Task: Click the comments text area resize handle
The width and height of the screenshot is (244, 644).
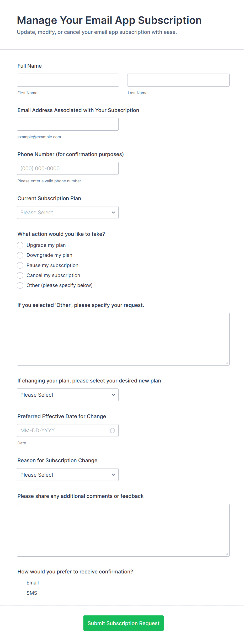Action: pos(227,554)
